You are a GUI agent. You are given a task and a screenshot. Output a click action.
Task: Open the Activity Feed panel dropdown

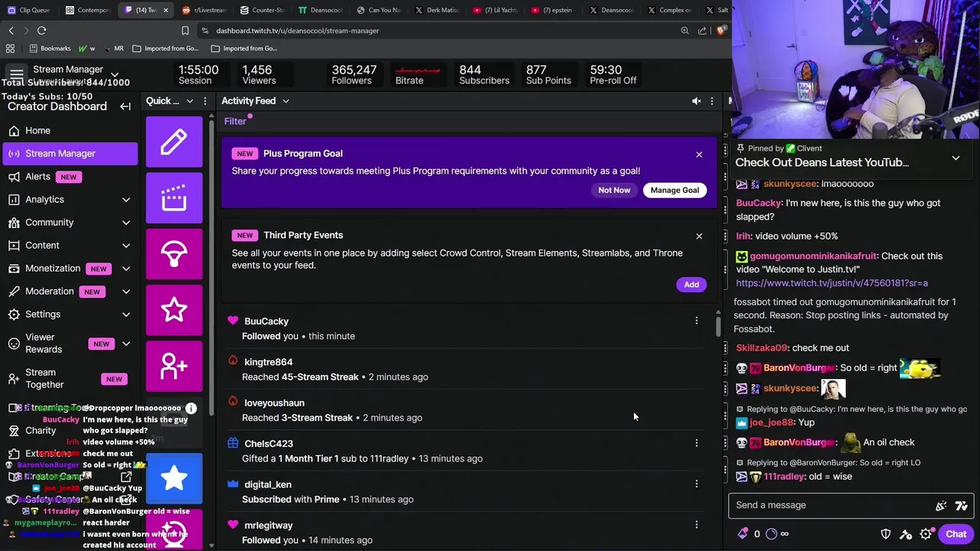point(285,101)
